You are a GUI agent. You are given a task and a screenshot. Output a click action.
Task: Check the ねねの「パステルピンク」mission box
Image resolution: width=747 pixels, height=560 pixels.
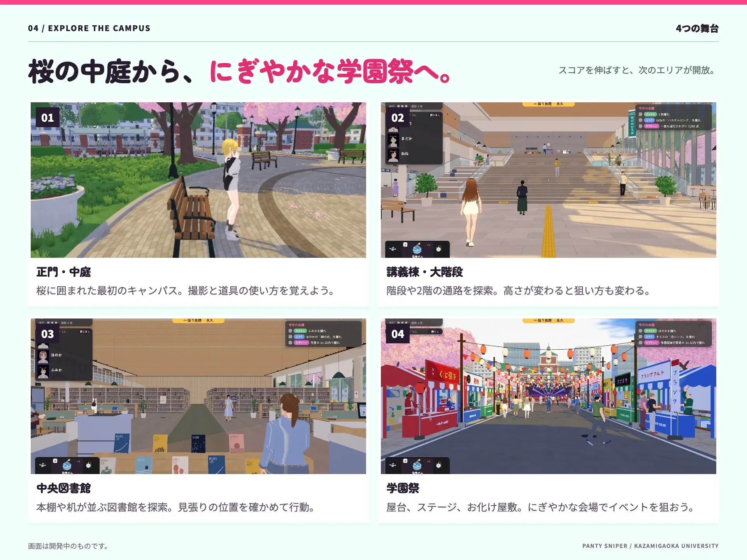(640, 120)
